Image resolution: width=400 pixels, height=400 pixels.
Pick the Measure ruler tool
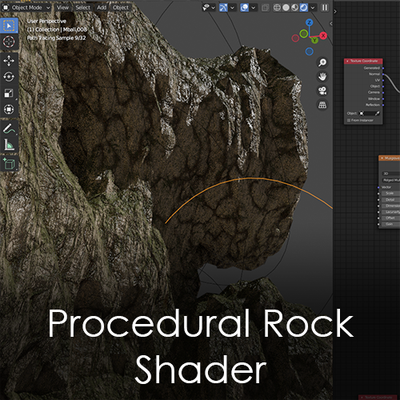pos(9,145)
